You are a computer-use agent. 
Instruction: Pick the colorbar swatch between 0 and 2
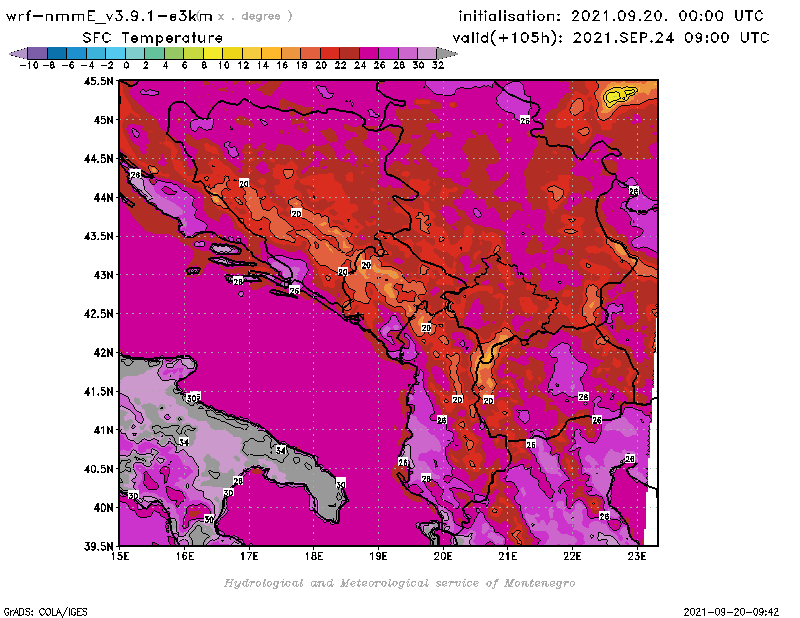135,54
